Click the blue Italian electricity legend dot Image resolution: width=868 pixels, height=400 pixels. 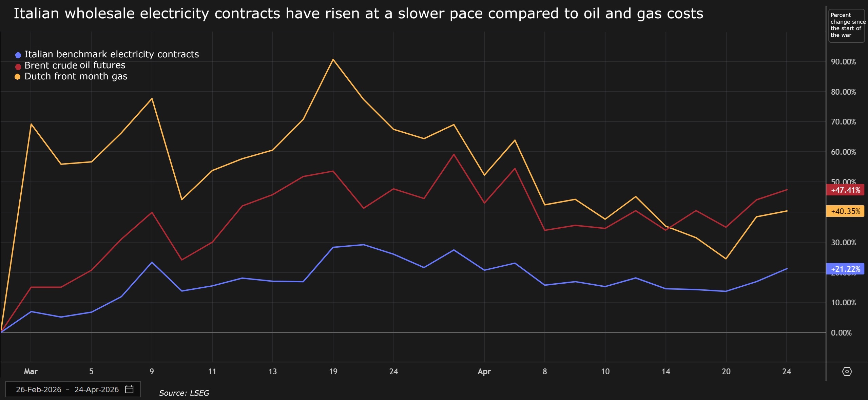[18, 55]
